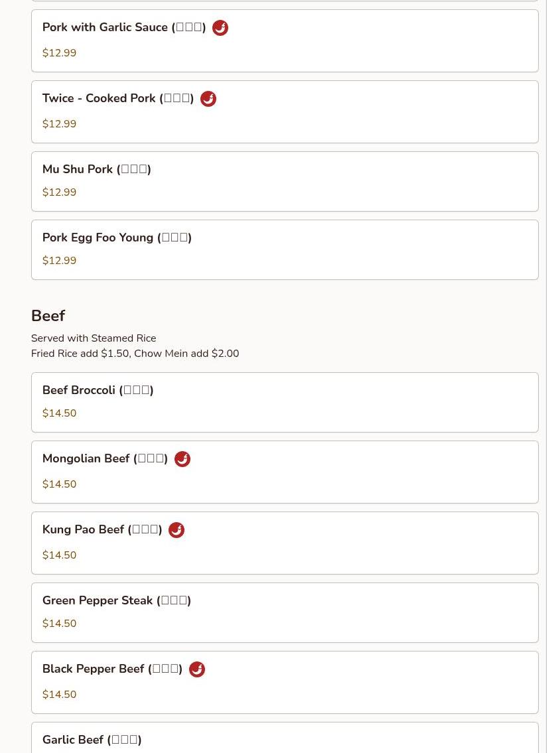Screen dimensions: 560x753
Task: Click the $12.99 price under Pork Egg Foo Young
Action: 59,261
